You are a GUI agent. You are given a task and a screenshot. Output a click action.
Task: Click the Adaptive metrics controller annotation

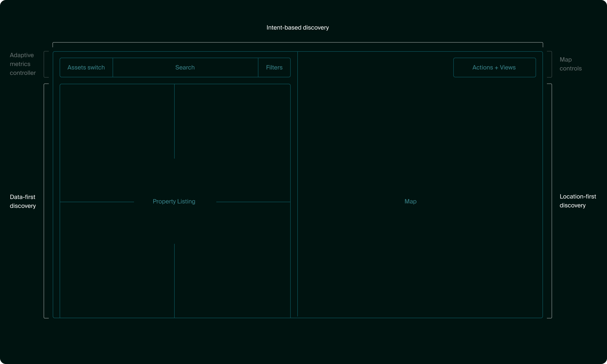(23, 64)
